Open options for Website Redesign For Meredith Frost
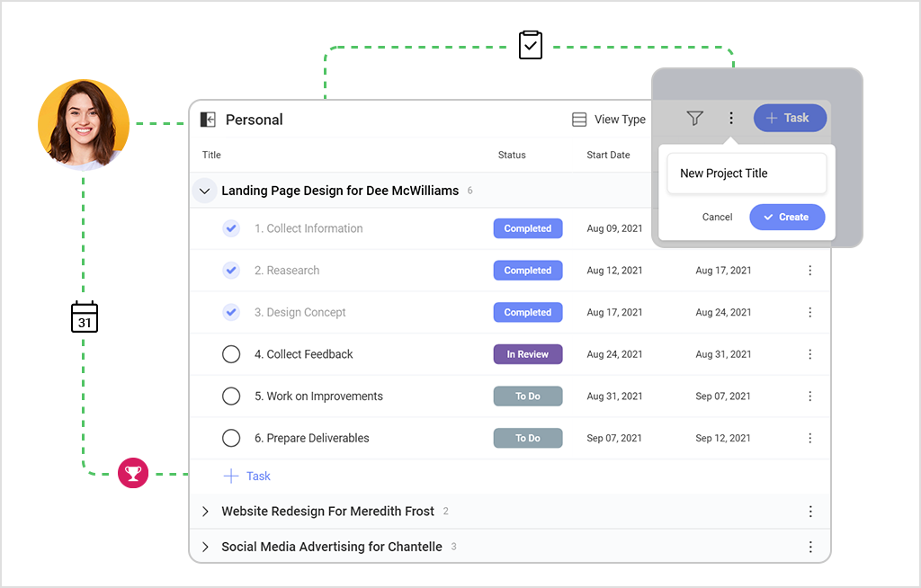This screenshot has height=588, width=921. (809, 512)
